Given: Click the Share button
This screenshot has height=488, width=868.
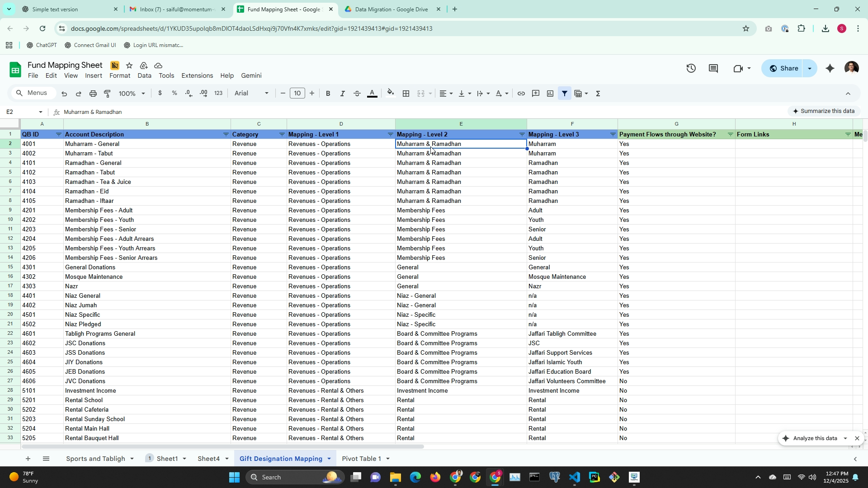Looking at the screenshot, I should coord(784,69).
